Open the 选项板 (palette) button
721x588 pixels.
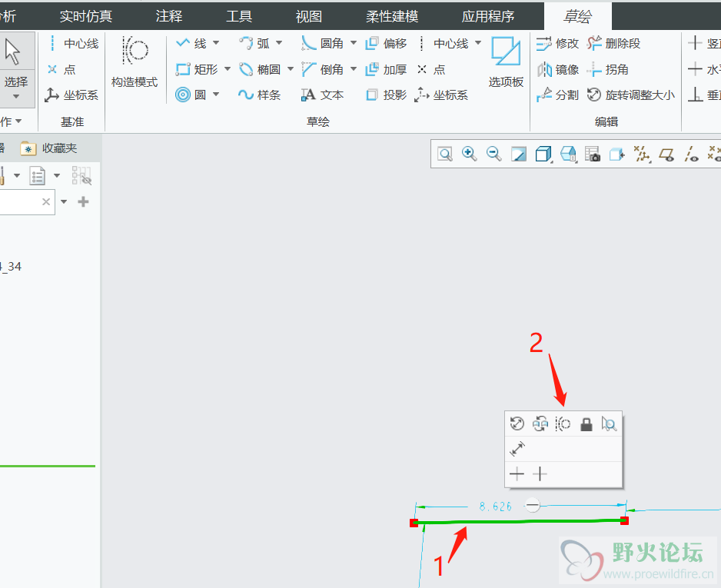[x=506, y=62]
